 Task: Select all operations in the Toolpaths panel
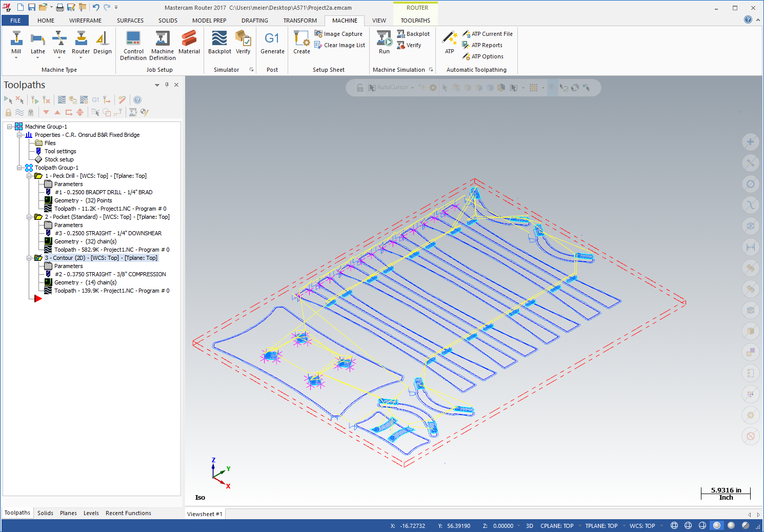[8, 100]
